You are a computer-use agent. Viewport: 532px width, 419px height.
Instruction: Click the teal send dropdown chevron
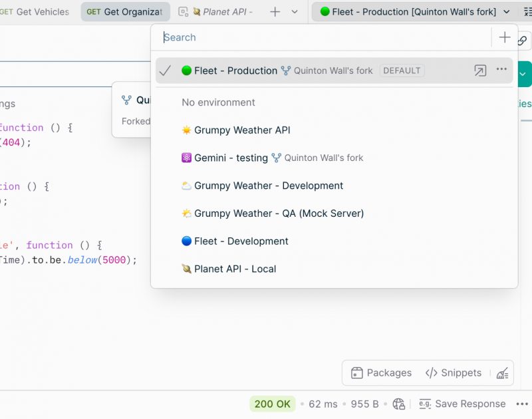click(523, 74)
